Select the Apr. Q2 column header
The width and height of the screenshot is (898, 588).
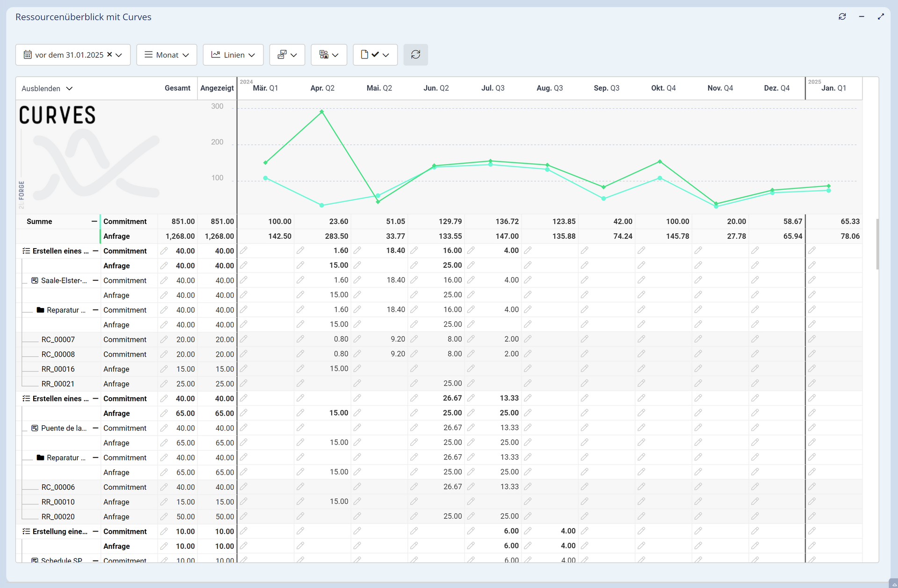coord(322,88)
